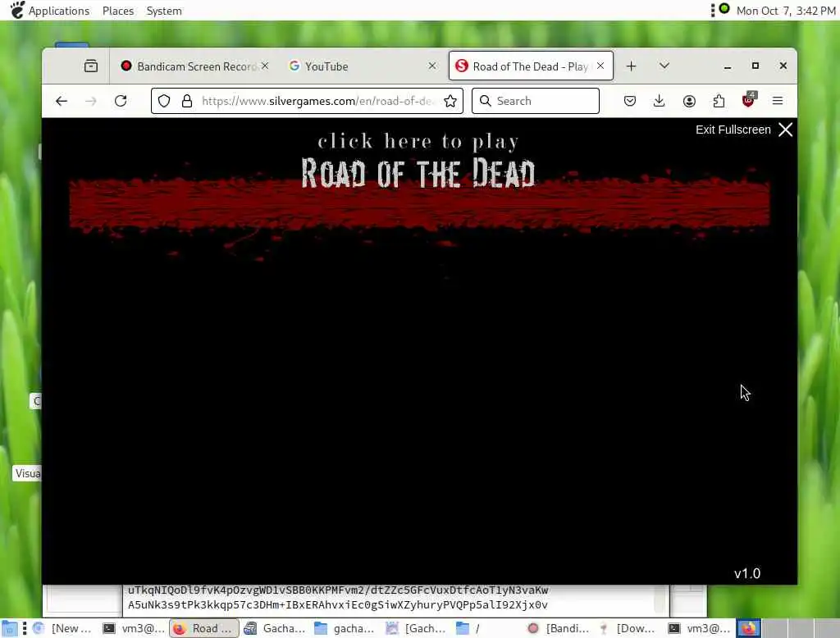Go back with the browser back arrow
840x638 pixels.
pyautogui.click(x=62, y=101)
